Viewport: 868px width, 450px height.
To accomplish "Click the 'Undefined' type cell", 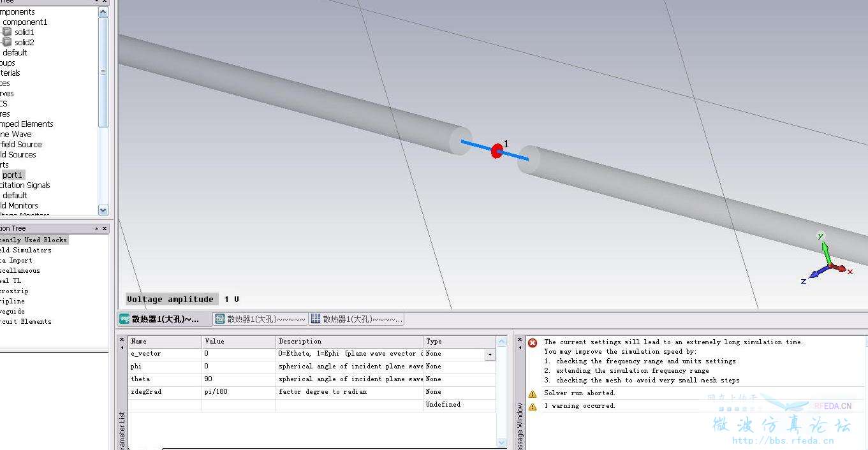I will (x=459, y=405).
